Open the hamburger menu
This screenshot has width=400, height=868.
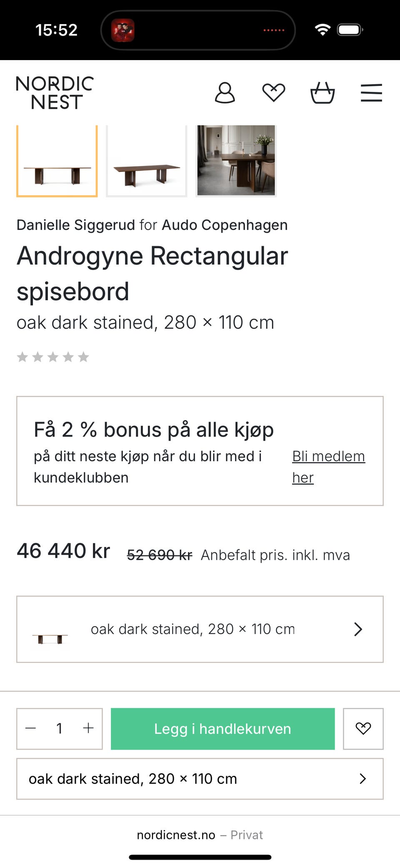(x=371, y=93)
